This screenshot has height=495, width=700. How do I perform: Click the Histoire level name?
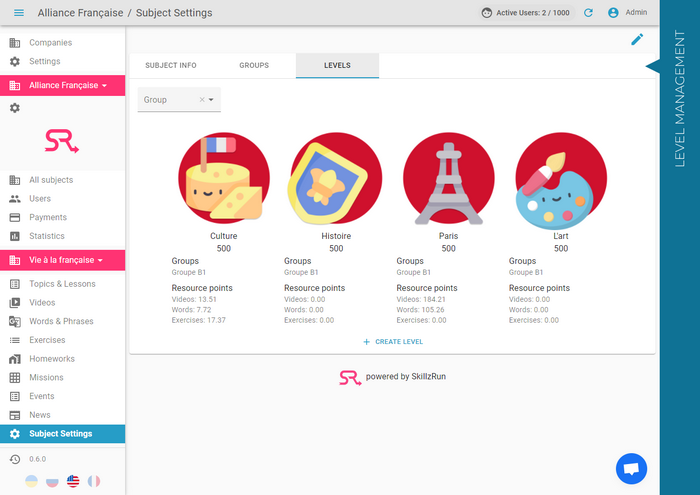[x=336, y=236]
